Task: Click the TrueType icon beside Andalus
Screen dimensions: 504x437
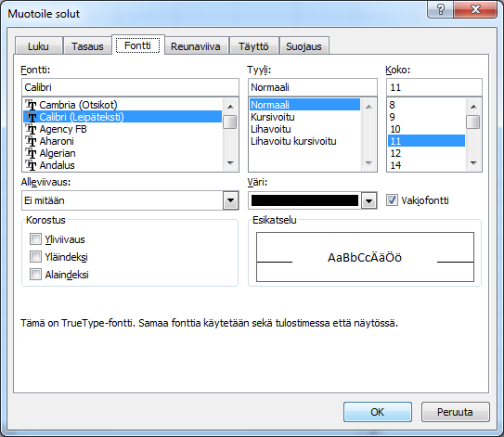Action: pyautogui.click(x=32, y=165)
